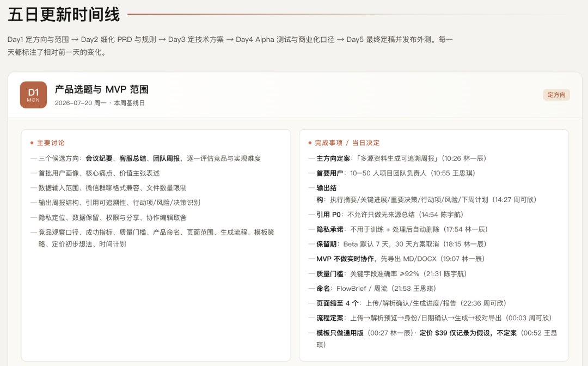
Task: Click the 模板只做通用版 decision text
Action: [x=340, y=333]
